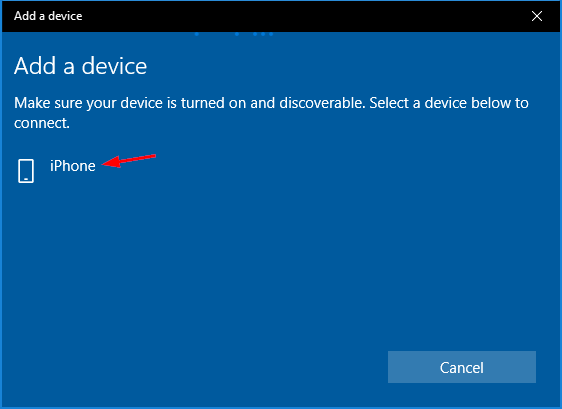Click the Cancel button at bottom right
The width and height of the screenshot is (562, 409).
click(462, 367)
